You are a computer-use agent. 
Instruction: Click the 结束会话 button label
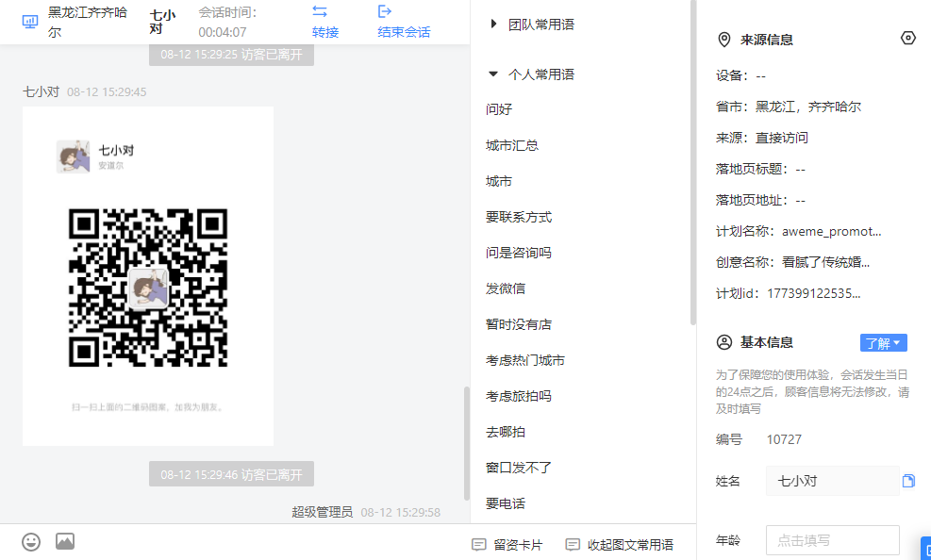[404, 32]
